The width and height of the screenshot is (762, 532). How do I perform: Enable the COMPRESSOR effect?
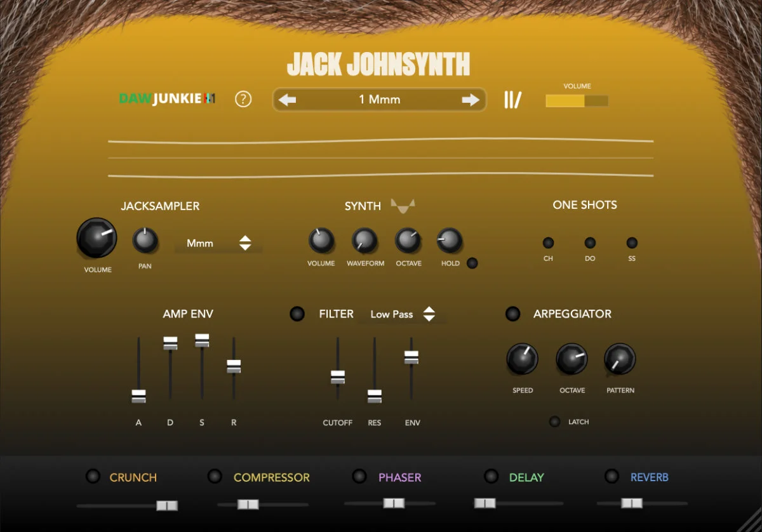[x=215, y=475]
